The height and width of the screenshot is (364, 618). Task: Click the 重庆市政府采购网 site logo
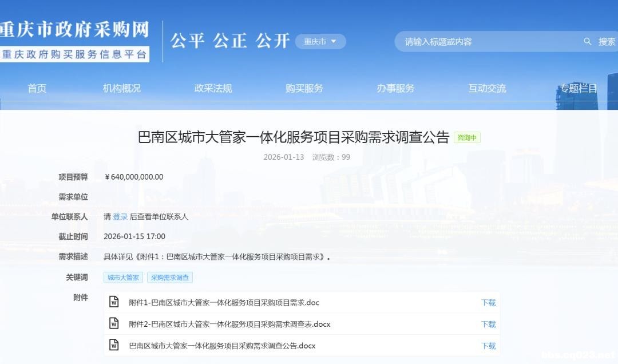point(74,40)
